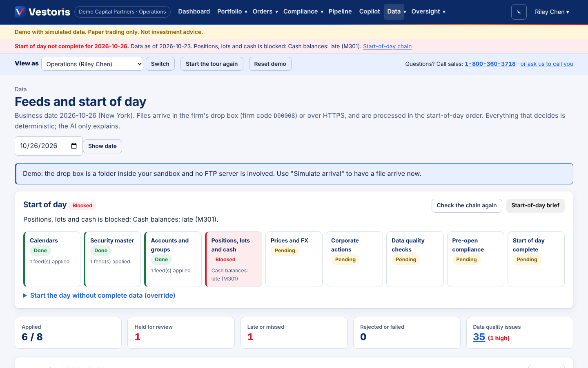Click the Applied 6 / 8 value
Screen dimensions: 588x368
click(x=32, y=337)
